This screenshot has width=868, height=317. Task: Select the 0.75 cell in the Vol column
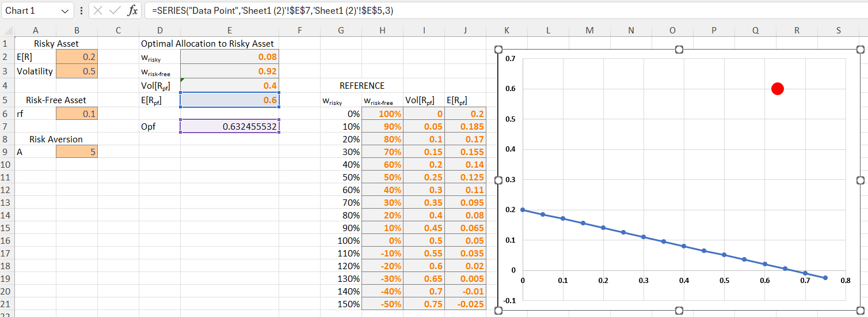[x=424, y=304]
